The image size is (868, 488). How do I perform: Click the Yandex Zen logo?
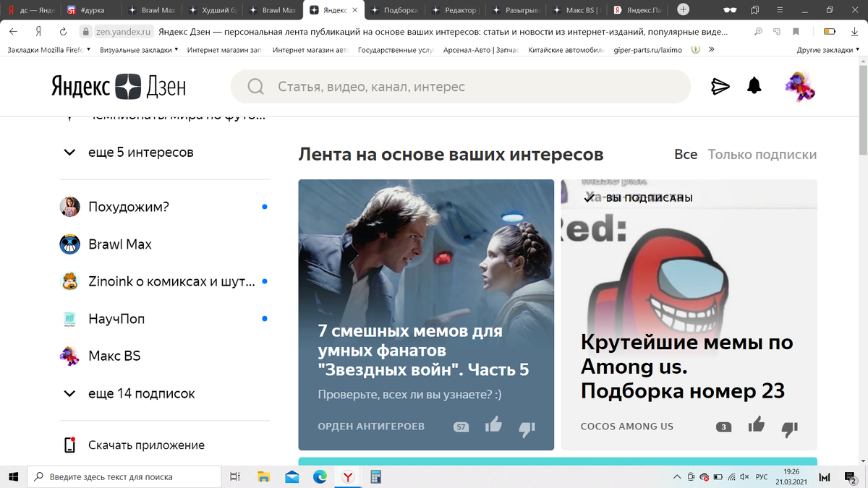(119, 87)
